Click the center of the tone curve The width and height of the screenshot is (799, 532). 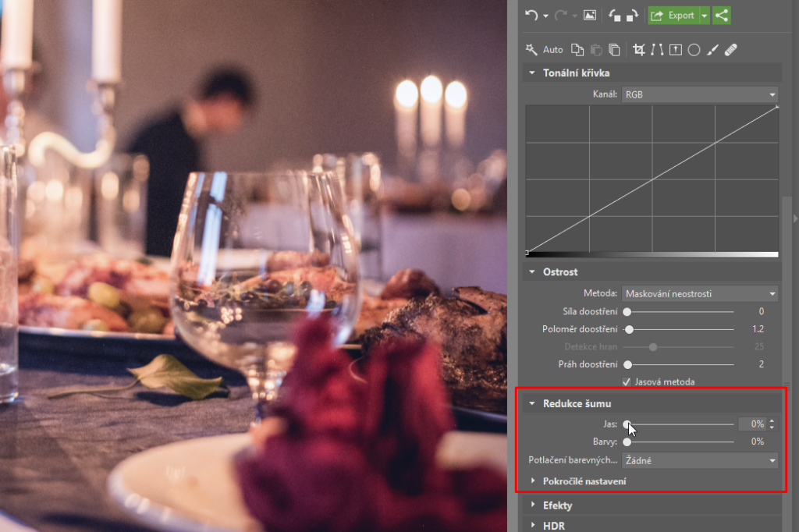click(652, 179)
